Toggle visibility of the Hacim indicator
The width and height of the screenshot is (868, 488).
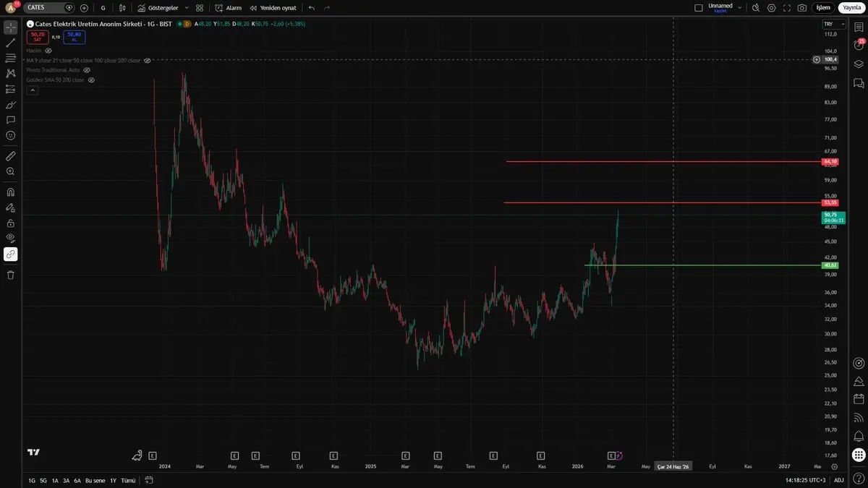tap(48, 51)
